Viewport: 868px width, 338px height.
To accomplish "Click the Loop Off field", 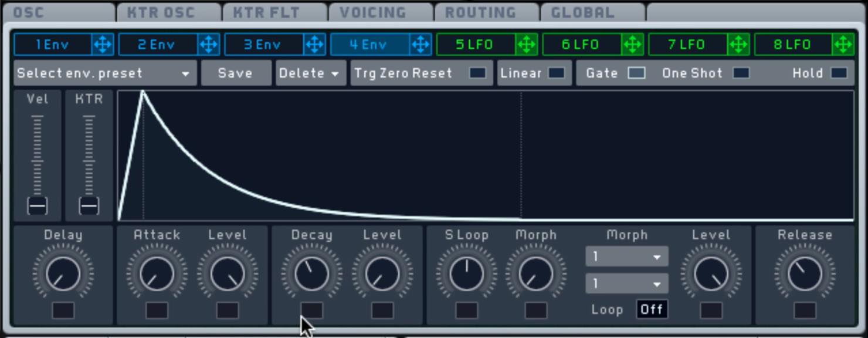I will (x=652, y=309).
